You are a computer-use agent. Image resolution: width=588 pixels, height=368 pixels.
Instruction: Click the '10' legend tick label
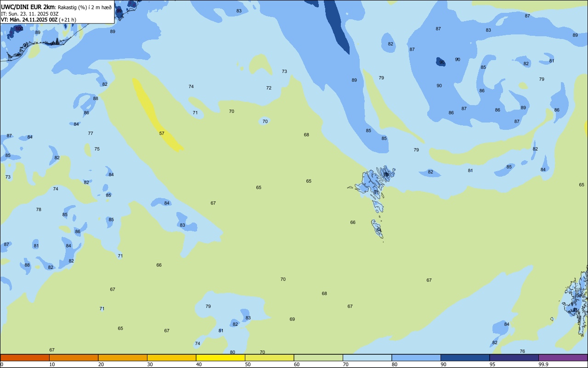point(52,364)
